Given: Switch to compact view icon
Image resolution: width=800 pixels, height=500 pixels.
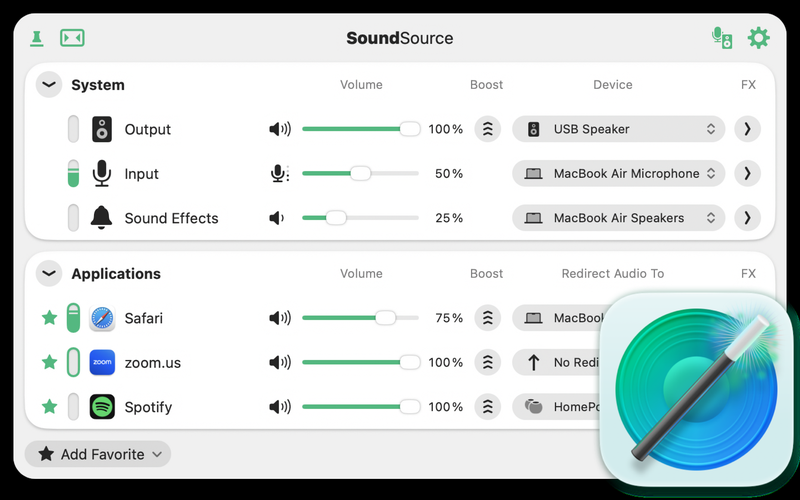Looking at the screenshot, I should tap(72, 38).
